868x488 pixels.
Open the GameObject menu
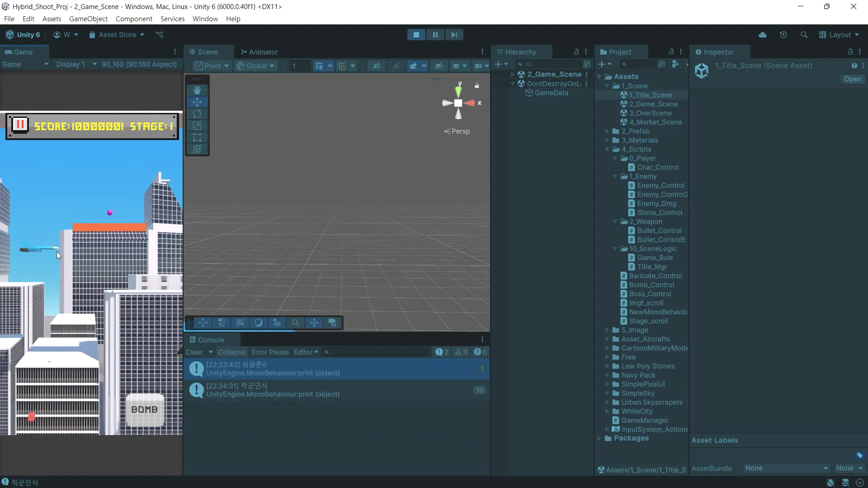pos(88,19)
